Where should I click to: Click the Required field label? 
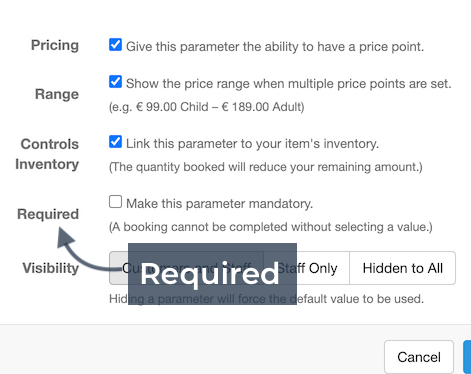48,214
